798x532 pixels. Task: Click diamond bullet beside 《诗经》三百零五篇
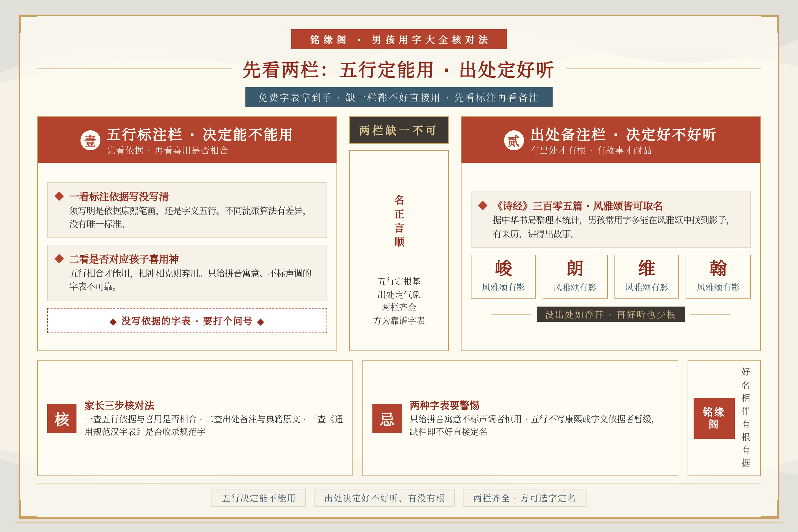pyautogui.click(x=483, y=205)
